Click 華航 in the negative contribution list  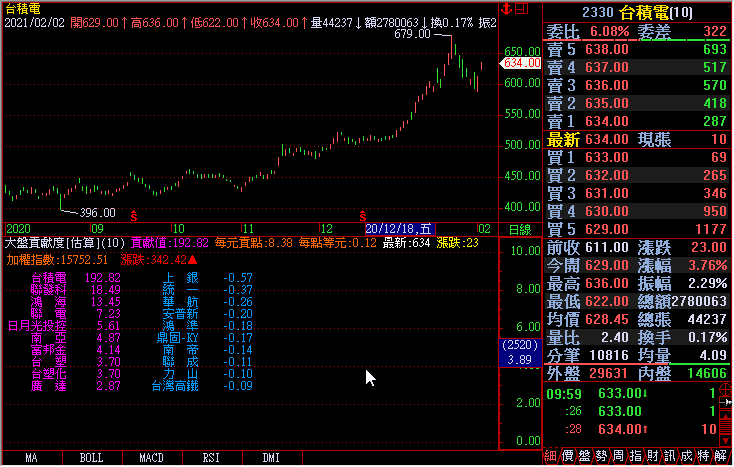pyautogui.click(x=181, y=302)
